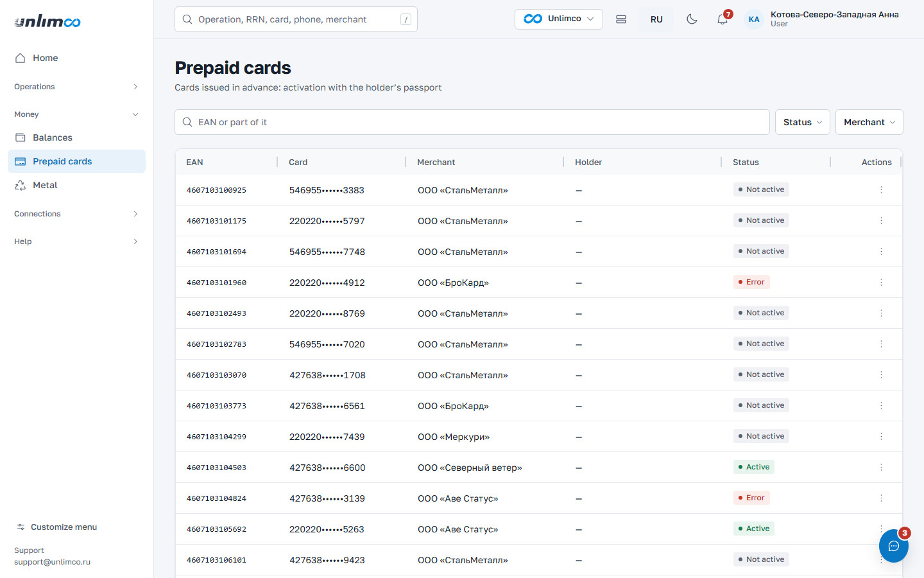Click EAN 4607103106101
This screenshot has height=578, width=924.
(216, 560)
